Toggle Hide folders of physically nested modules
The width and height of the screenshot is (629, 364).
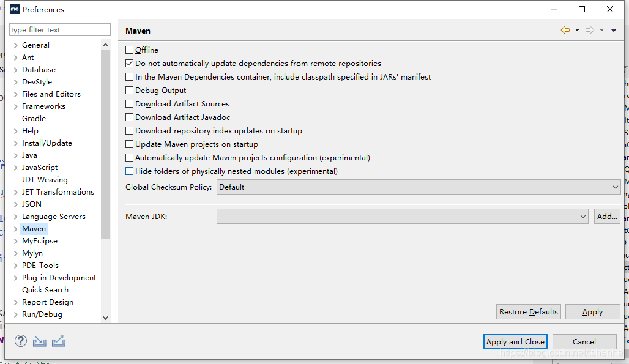pos(129,171)
